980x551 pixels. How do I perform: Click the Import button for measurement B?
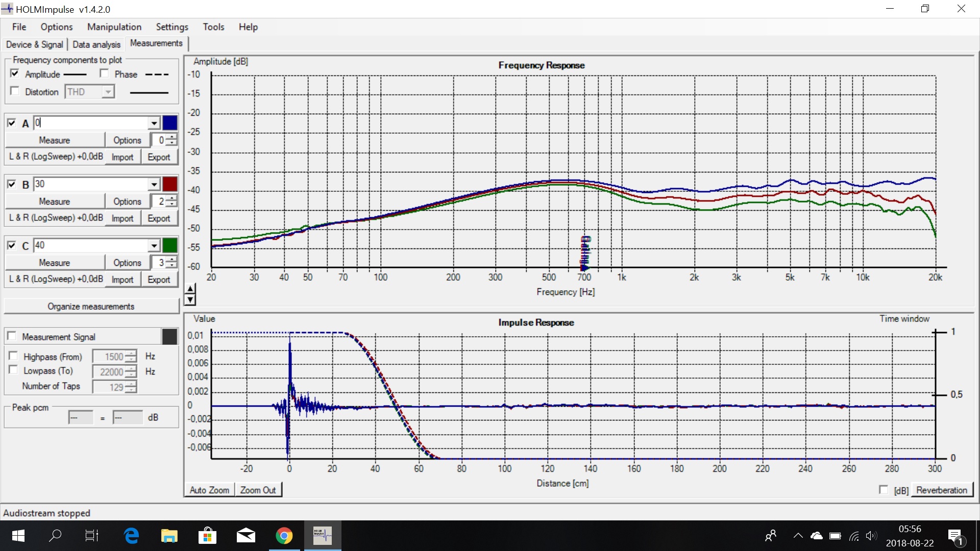tap(123, 218)
